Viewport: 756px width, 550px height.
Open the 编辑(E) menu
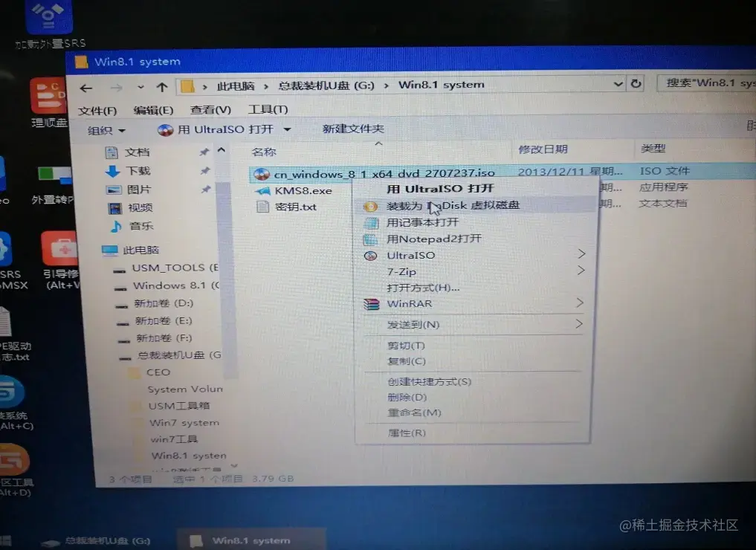coord(153,111)
